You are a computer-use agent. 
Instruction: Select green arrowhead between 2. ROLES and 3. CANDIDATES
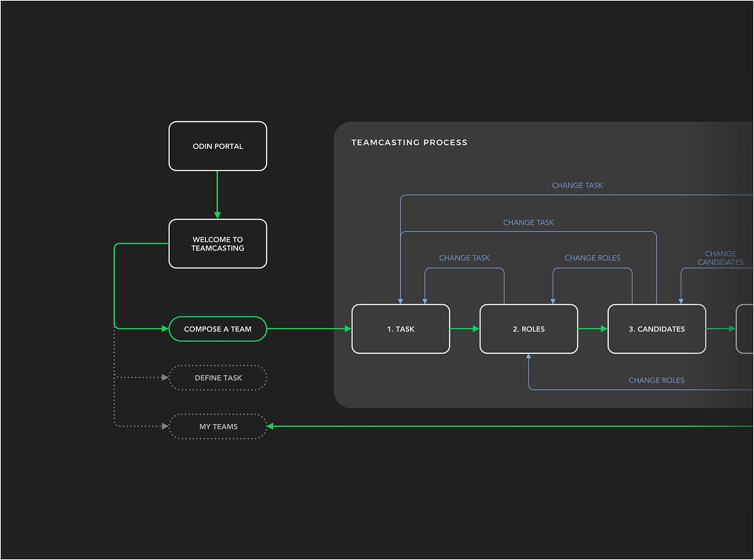(x=604, y=329)
